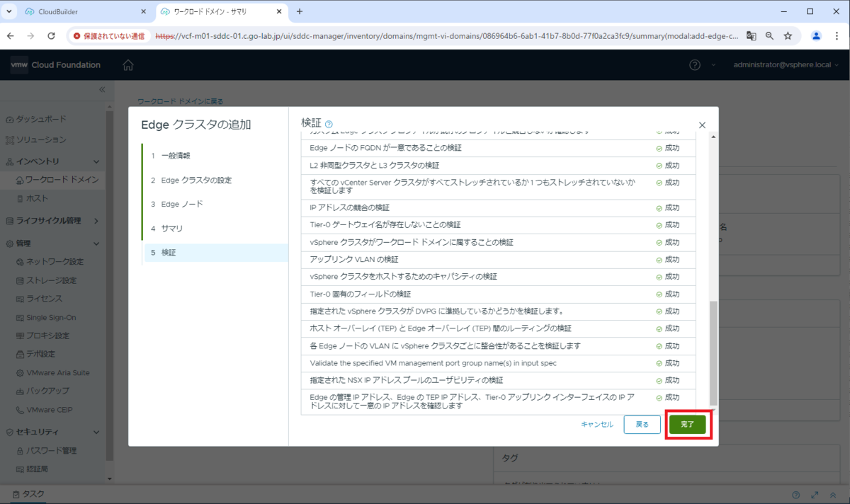Click the task panel help icon
Screen dimensions: 850x504
[796, 495]
